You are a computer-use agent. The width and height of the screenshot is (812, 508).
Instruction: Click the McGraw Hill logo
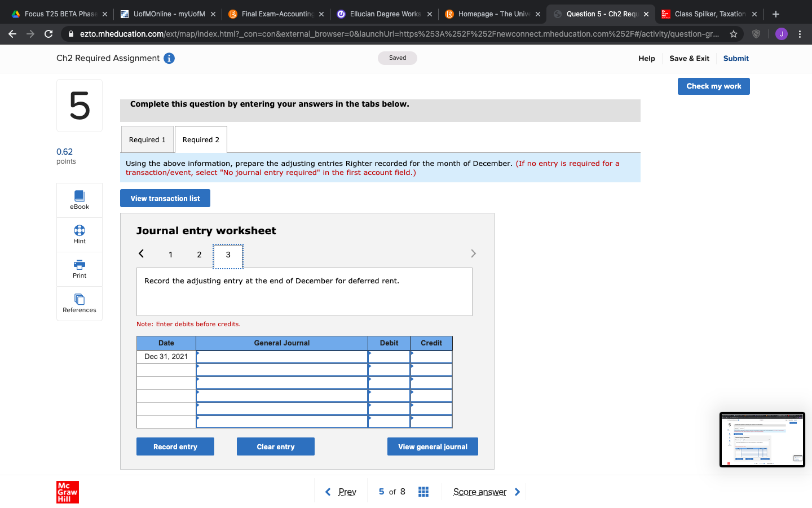68,492
